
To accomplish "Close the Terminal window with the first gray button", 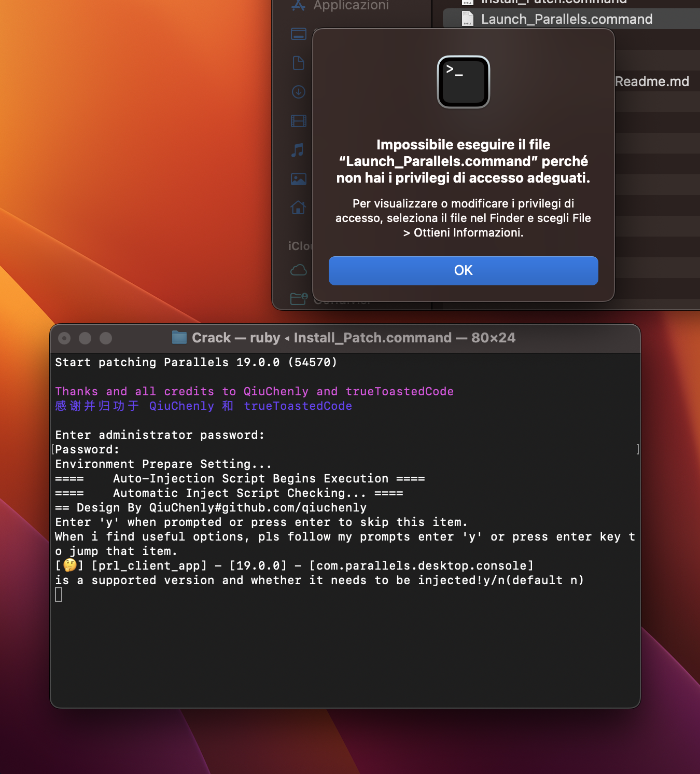I will click(64, 338).
